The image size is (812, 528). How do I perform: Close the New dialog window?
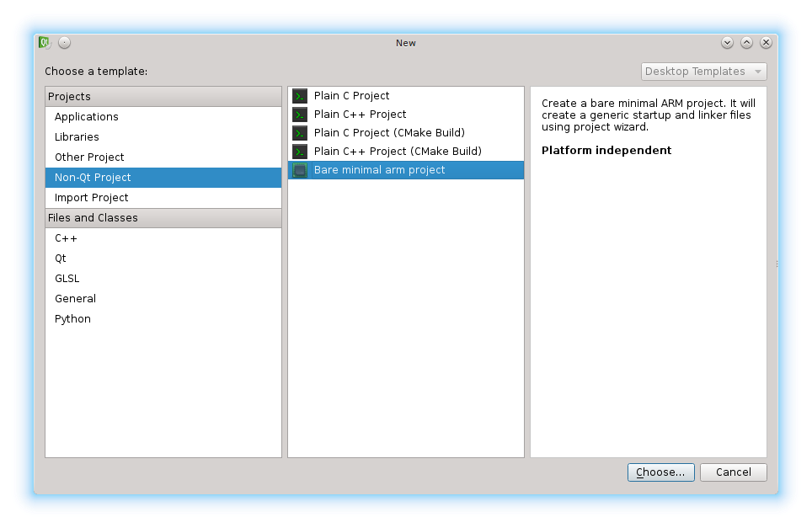coord(766,42)
